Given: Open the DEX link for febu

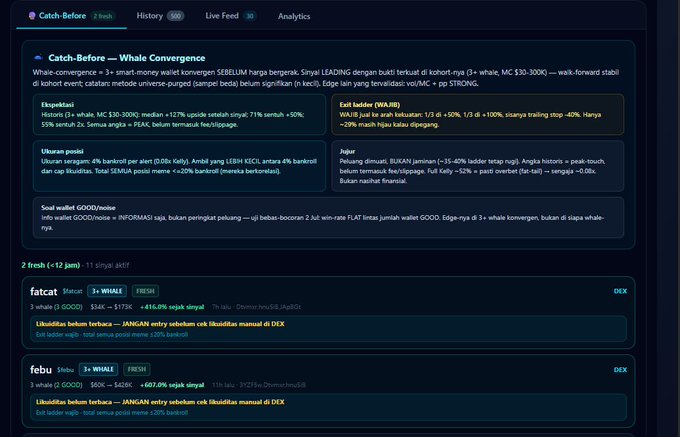Looking at the screenshot, I should [x=620, y=370].
